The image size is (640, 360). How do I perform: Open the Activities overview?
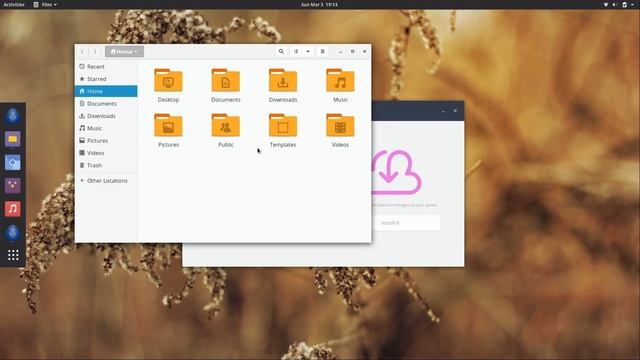coord(14,4)
